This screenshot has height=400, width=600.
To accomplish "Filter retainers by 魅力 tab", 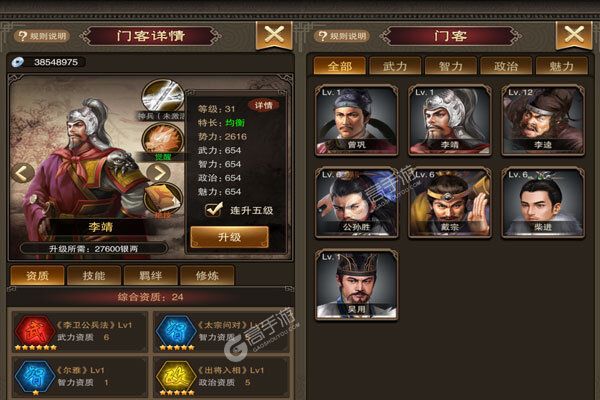I will 561,66.
